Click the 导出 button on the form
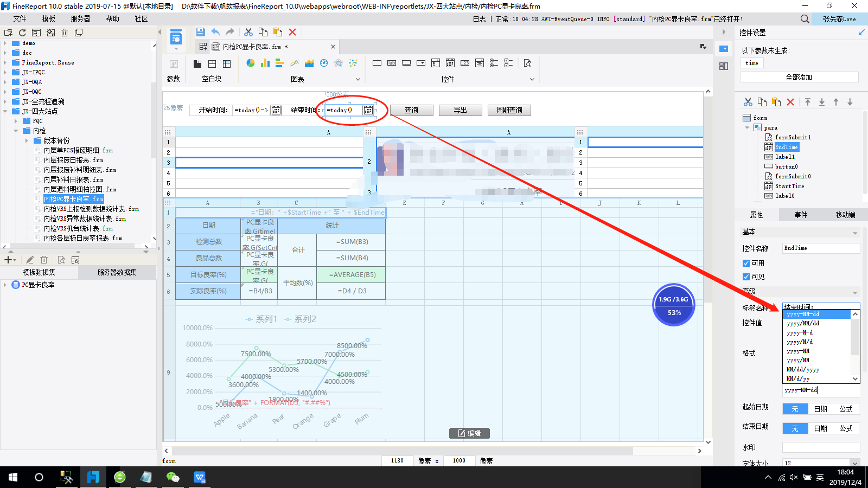 click(461, 110)
